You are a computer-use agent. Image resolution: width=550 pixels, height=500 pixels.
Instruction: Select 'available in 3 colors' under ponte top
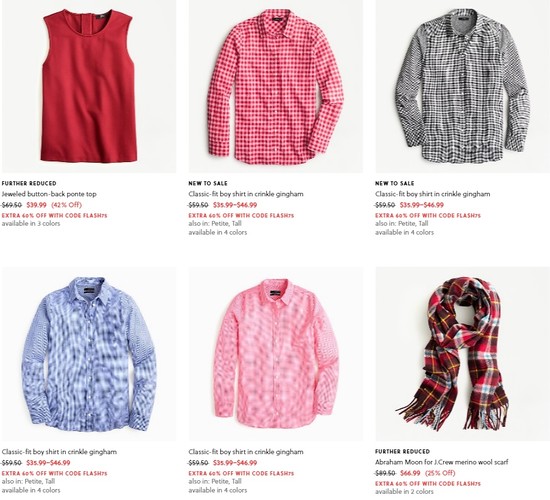click(31, 224)
